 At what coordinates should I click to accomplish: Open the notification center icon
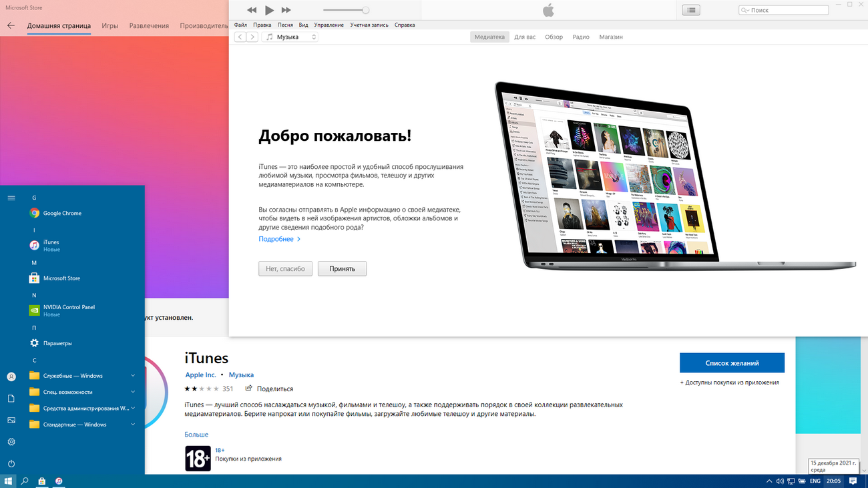coord(853,481)
